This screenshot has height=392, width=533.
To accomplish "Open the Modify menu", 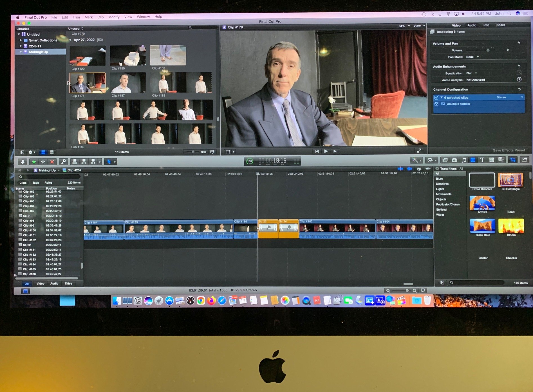I will [x=114, y=17].
